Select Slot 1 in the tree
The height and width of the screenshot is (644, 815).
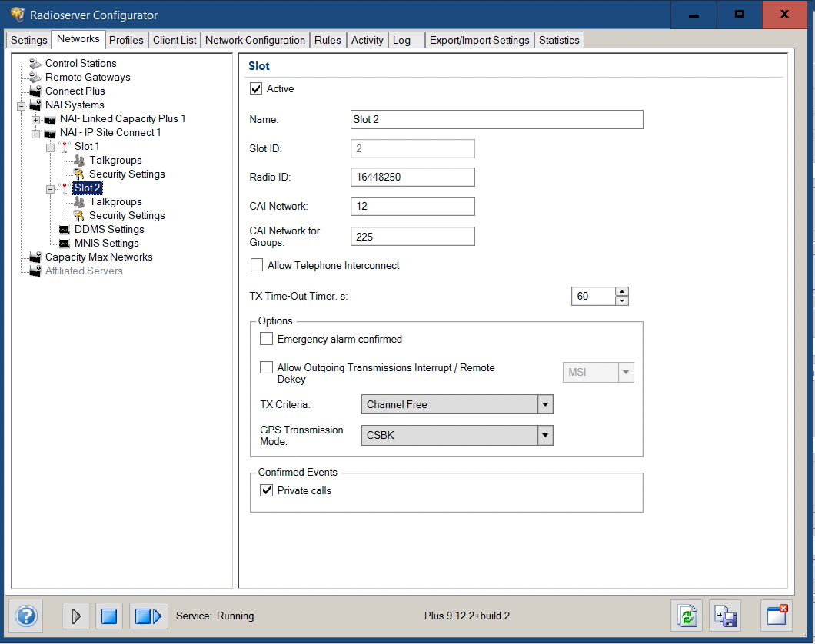(87, 147)
